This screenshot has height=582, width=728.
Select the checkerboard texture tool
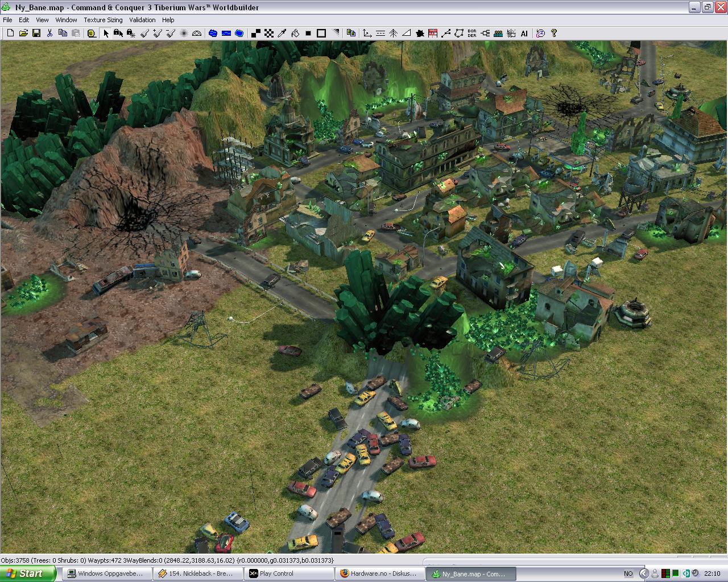(269, 33)
